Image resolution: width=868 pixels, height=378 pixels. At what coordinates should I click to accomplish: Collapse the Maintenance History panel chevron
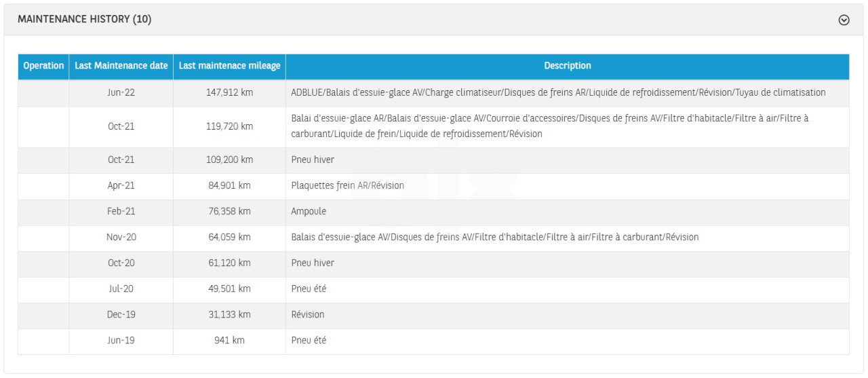tap(844, 20)
